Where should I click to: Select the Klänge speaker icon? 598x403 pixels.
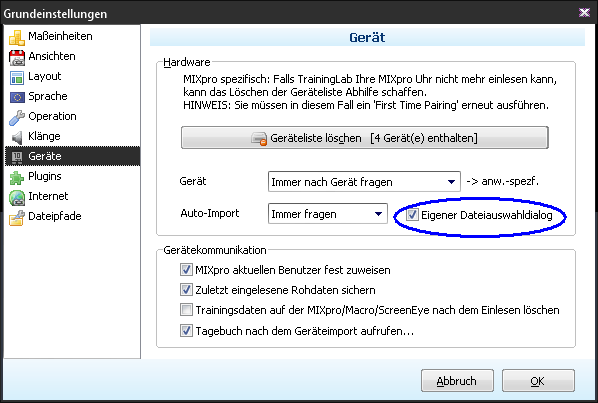pos(17,137)
